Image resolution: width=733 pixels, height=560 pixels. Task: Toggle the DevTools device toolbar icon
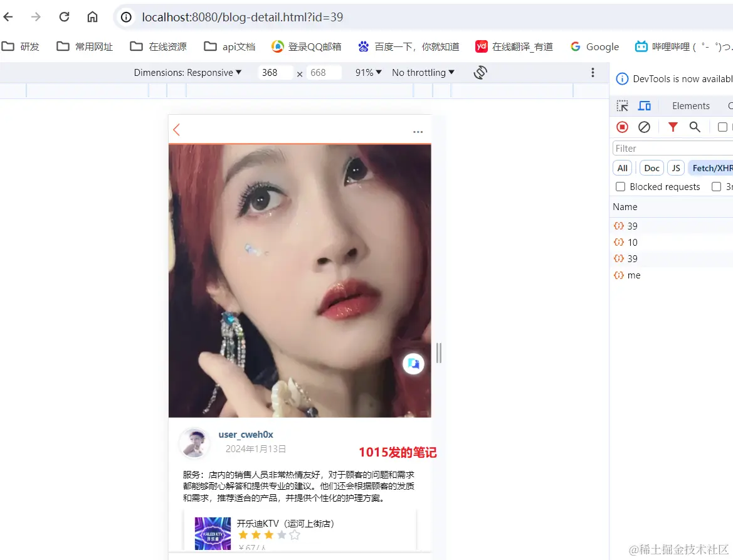point(645,106)
